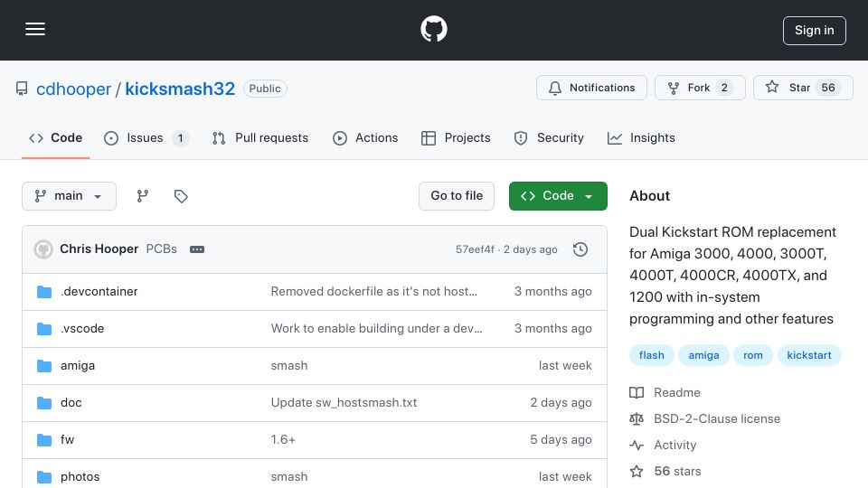
Task: Open commit hash 57eef4f
Action: [475, 249]
